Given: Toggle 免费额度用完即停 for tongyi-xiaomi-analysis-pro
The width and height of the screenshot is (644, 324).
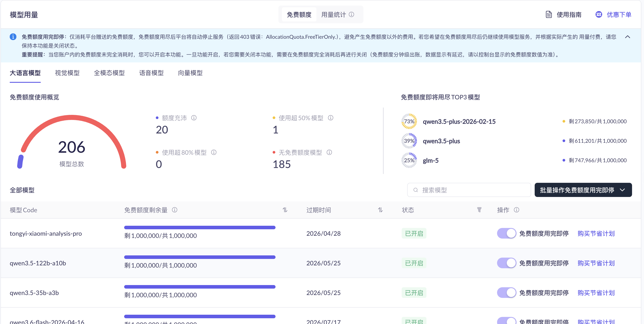Looking at the screenshot, I should 507,233.
